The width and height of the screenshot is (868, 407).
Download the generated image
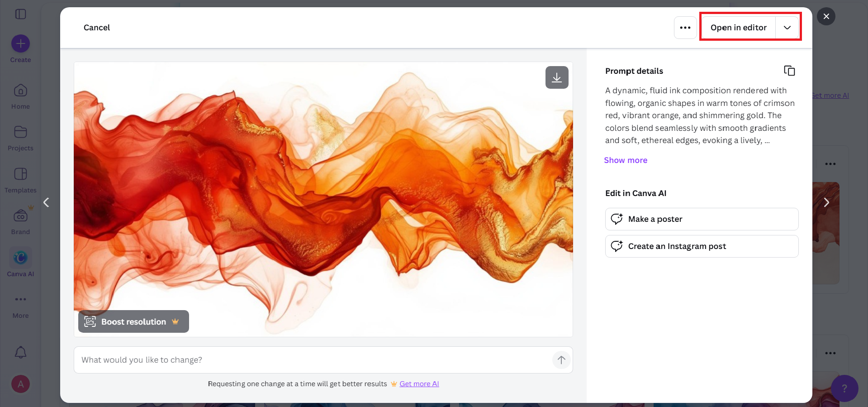tap(557, 77)
